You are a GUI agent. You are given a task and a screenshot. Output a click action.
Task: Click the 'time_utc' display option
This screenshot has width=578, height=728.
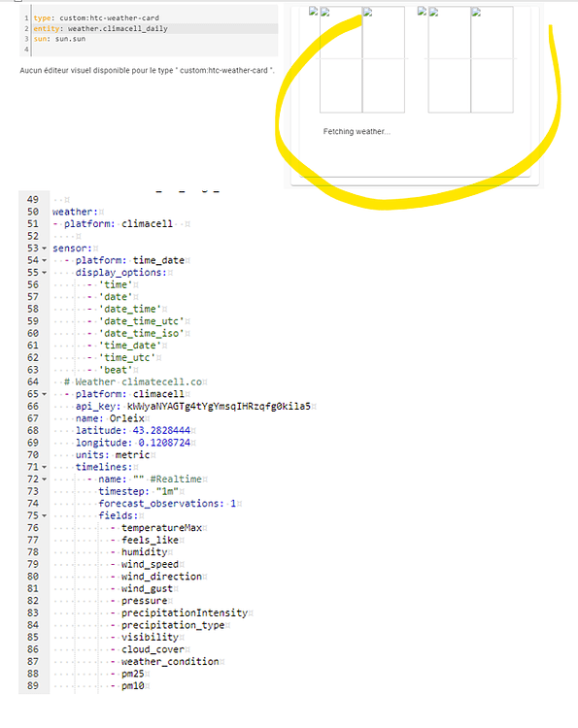[127, 357]
